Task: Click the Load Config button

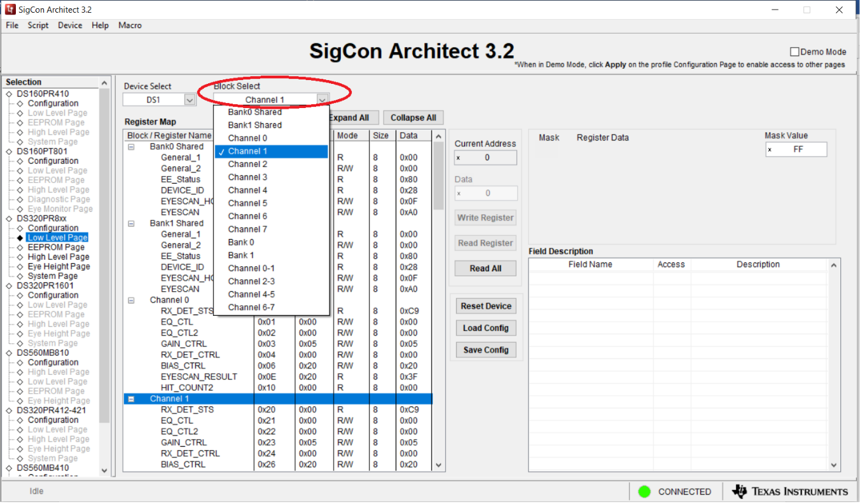Action: click(x=486, y=328)
